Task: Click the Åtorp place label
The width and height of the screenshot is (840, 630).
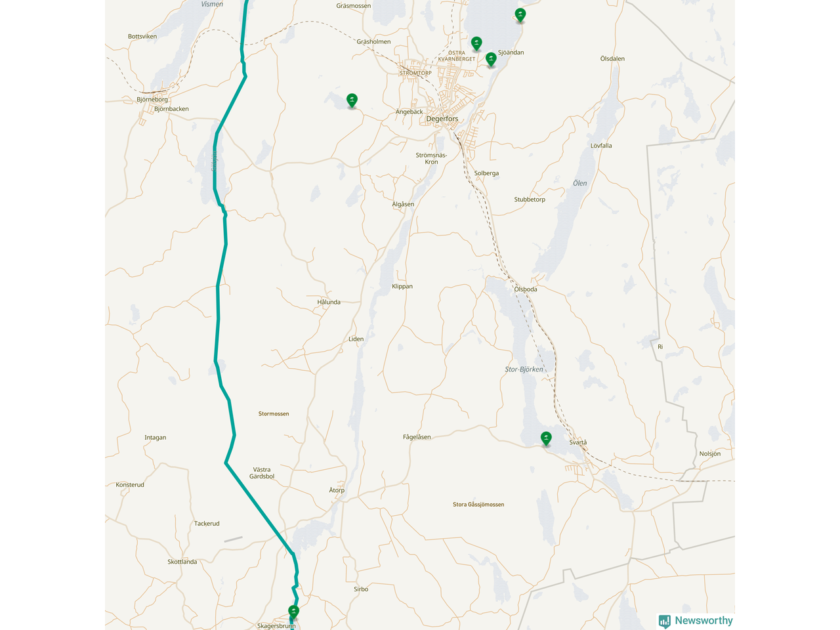Action: click(337, 490)
